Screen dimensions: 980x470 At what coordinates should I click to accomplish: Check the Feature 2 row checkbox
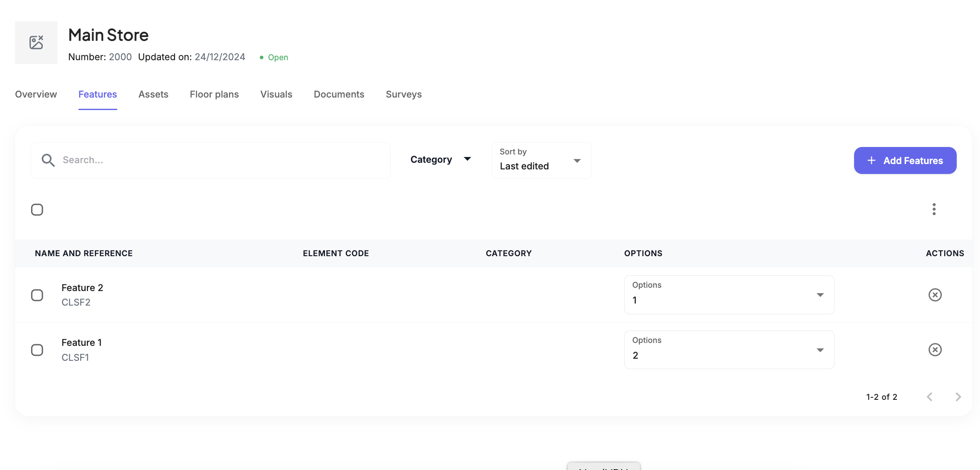37,295
